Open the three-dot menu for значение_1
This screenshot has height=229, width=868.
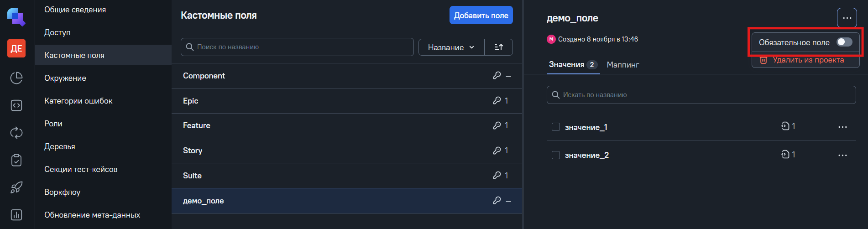click(842, 127)
